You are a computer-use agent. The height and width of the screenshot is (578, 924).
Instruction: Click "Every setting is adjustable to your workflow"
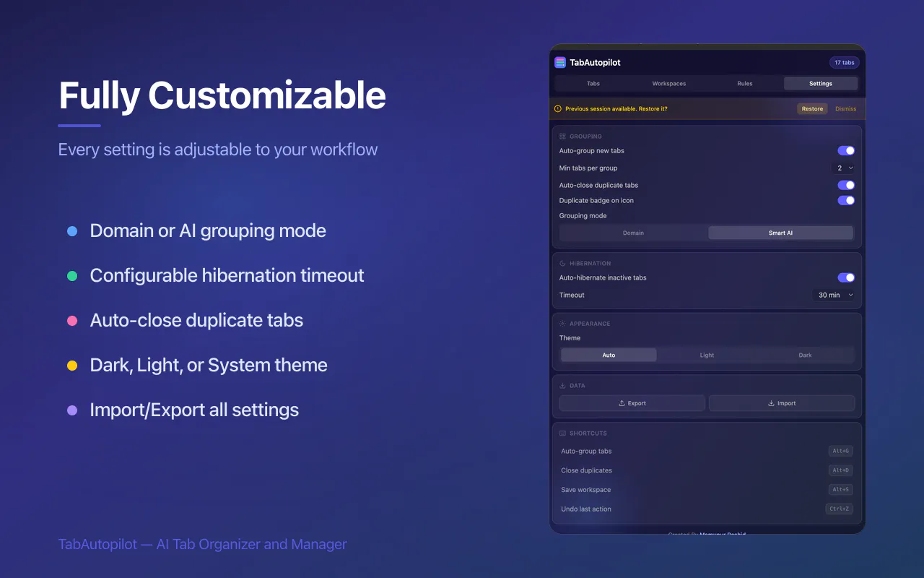[218, 150]
